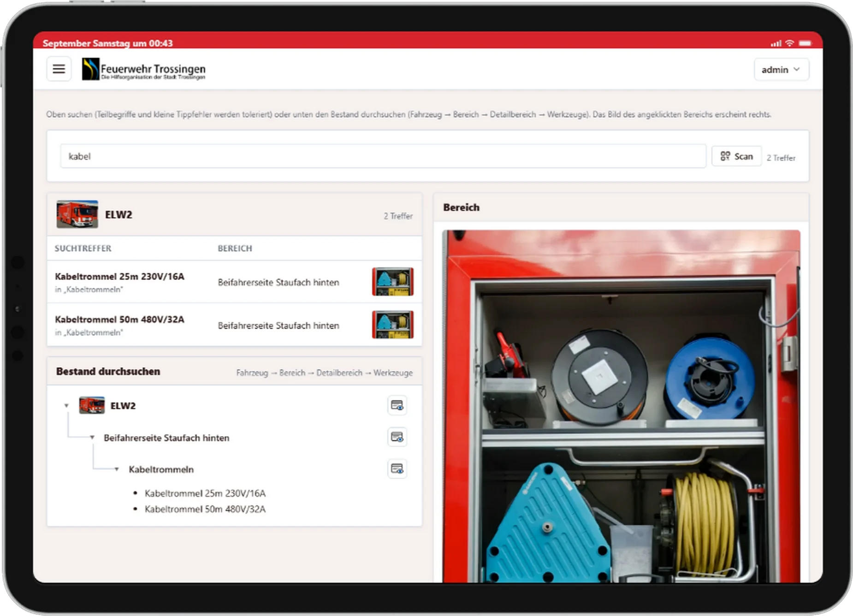The height and width of the screenshot is (616, 853).
Task: Show image for Kabeltrommeln tree row
Action: [x=397, y=468]
